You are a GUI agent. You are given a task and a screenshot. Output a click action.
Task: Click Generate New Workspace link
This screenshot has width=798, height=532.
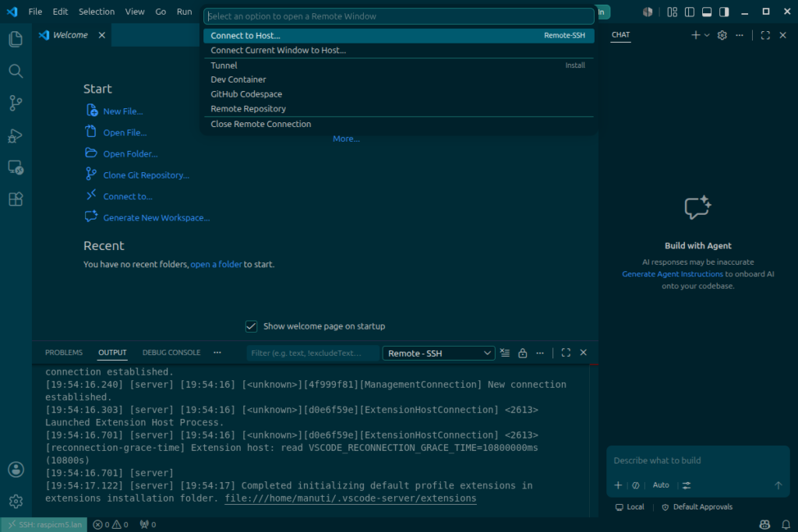(156, 217)
